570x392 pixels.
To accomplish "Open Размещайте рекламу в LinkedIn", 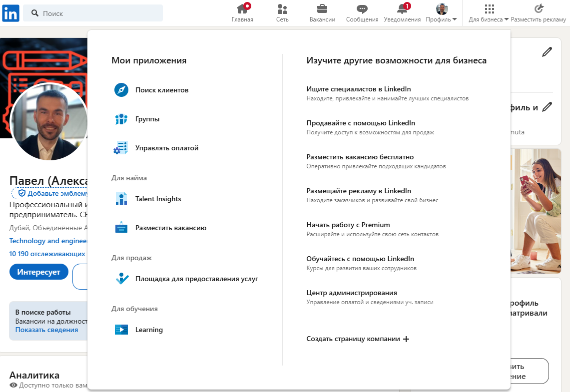I will click(x=359, y=191).
